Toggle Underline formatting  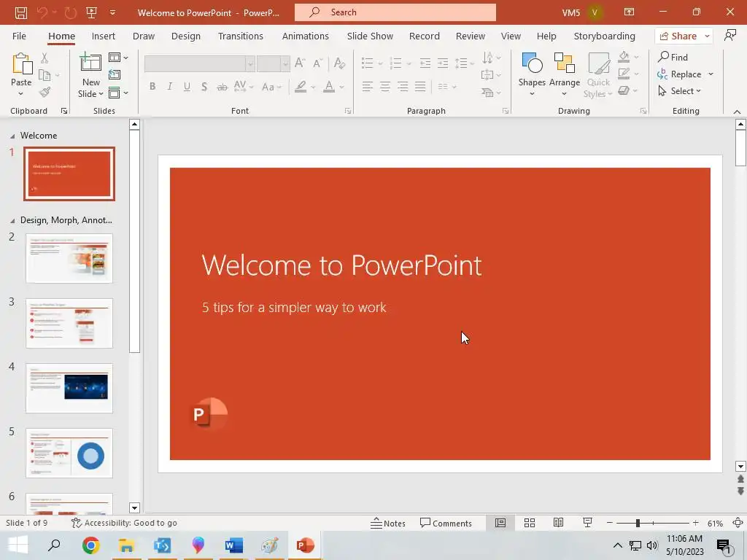coord(187,86)
